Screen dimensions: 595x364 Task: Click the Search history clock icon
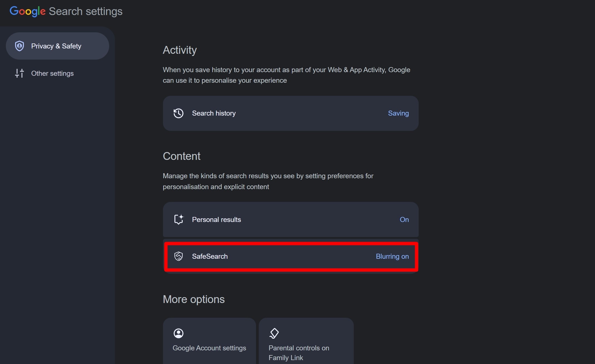pos(179,113)
